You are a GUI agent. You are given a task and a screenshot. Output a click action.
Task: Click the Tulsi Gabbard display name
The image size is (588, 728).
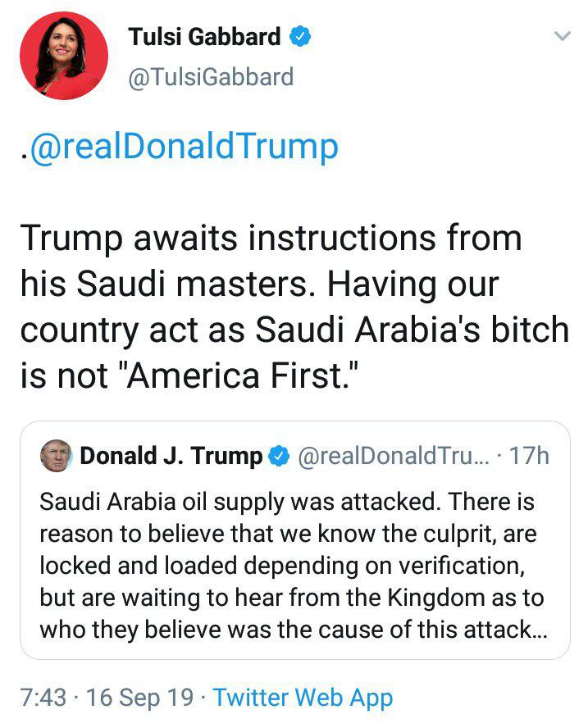(x=204, y=37)
